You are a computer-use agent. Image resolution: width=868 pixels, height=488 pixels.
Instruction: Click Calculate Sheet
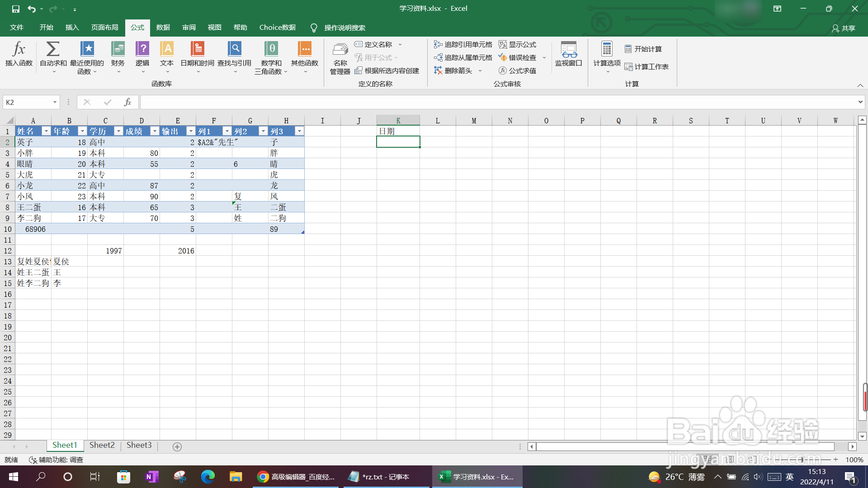646,66
